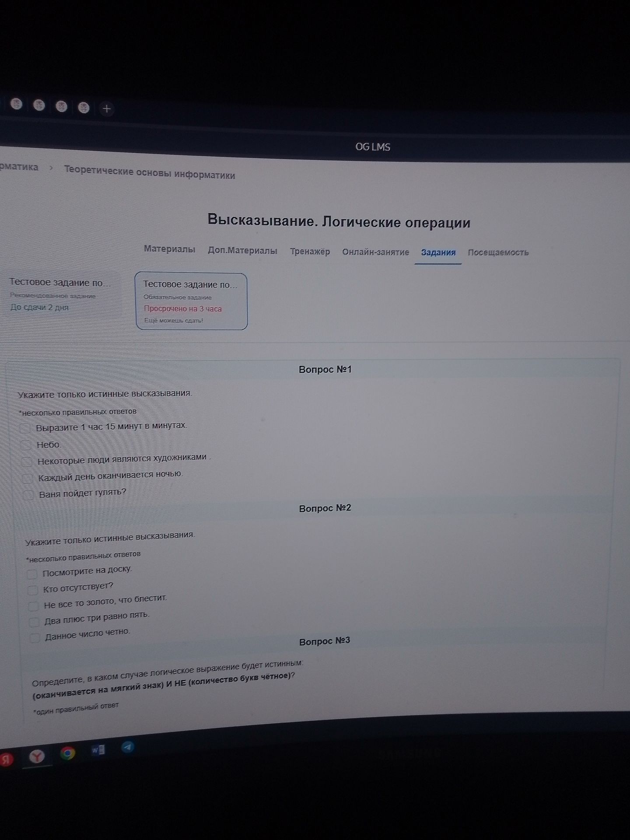Screen dimensions: 630x840
Task: Click the 'Вопрос №1' heading
Action: tap(325, 370)
